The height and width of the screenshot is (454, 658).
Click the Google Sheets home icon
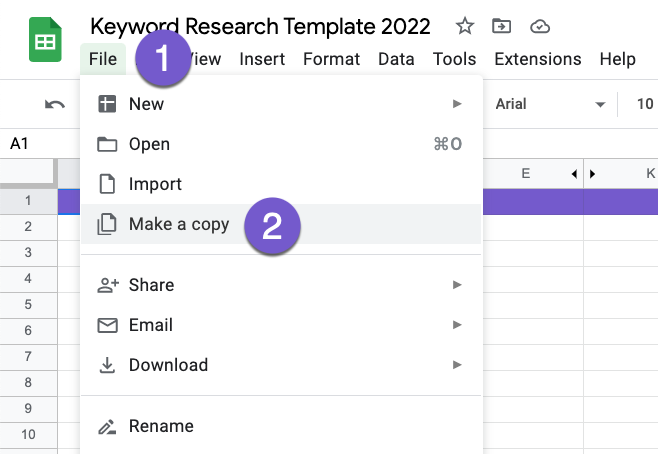coord(45,41)
